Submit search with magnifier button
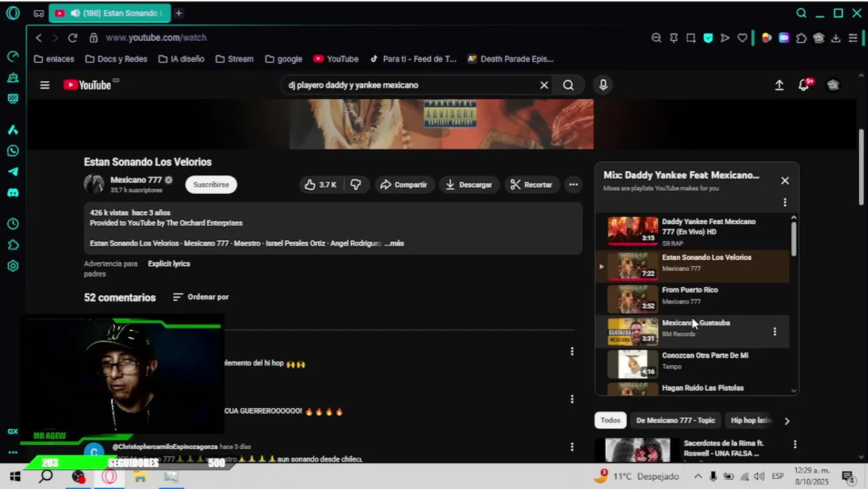The width and height of the screenshot is (868, 489). click(568, 85)
